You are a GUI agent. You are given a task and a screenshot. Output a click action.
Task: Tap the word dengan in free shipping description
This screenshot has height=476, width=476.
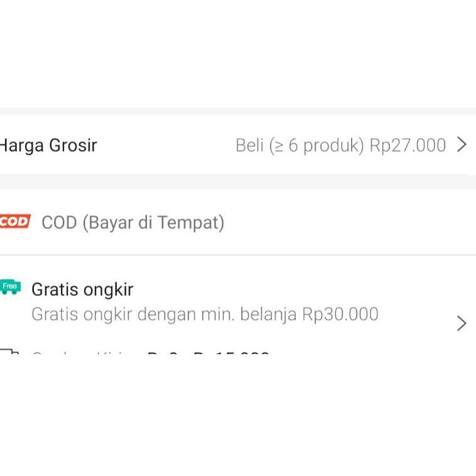point(166,315)
